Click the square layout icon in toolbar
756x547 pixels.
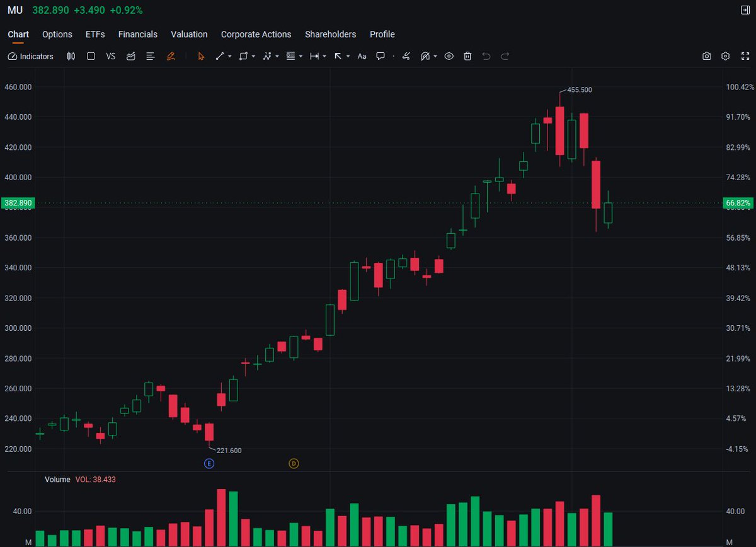click(x=91, y=56)
